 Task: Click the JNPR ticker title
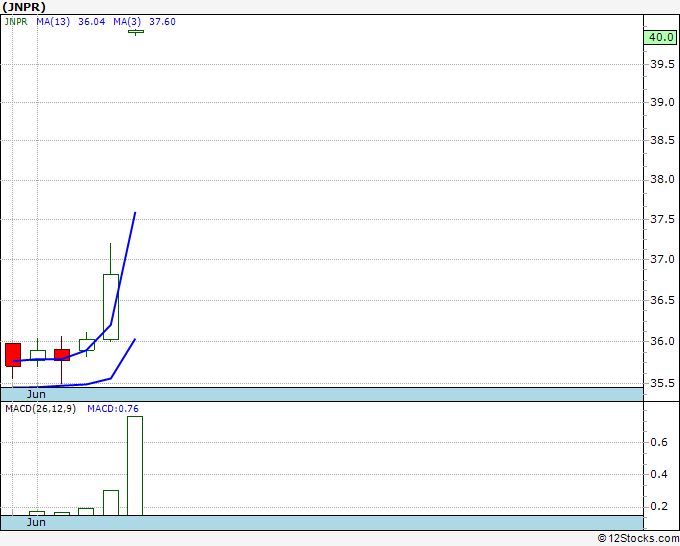coord(24,7)
